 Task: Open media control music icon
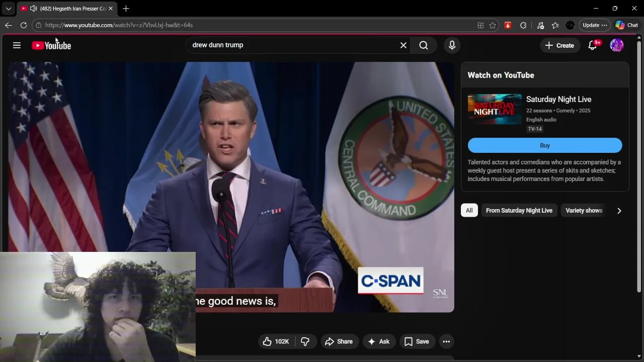pos(540,25)
